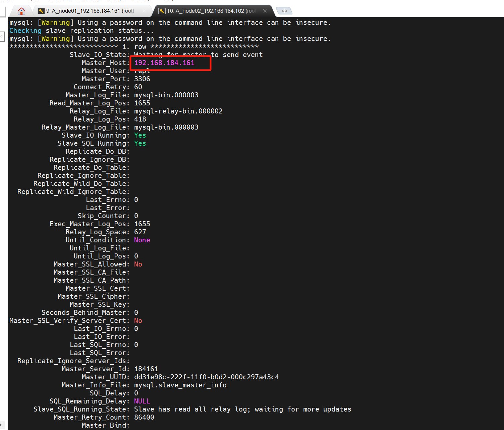504x430 pixels.
Task: Click the '1. row' header line
Action: (x=134, y=47)
